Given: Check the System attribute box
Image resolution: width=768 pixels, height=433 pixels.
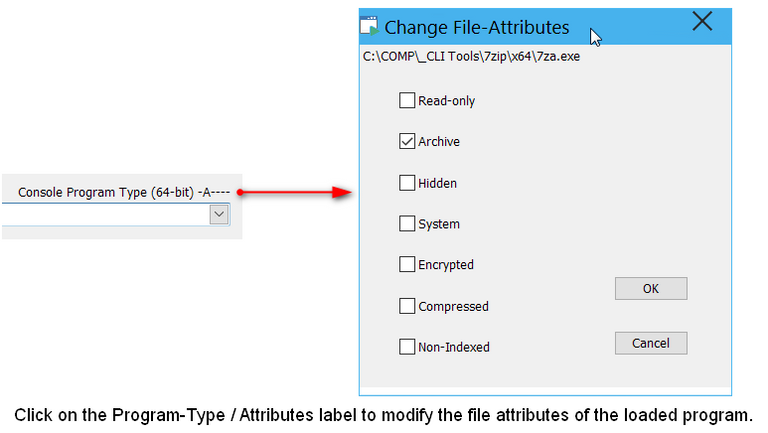Looking at the screenshot, I should tap(407, 224).
